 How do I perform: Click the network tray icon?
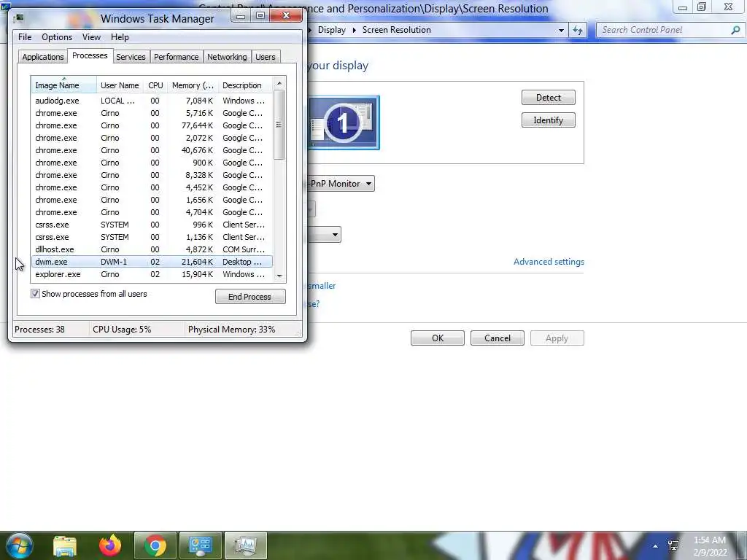coord(673,545)
